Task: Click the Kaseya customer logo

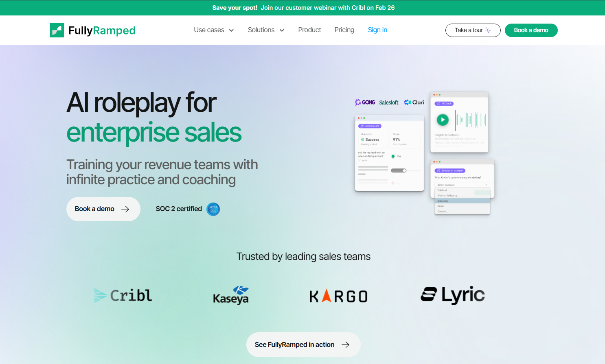Action: pos(231,295)
